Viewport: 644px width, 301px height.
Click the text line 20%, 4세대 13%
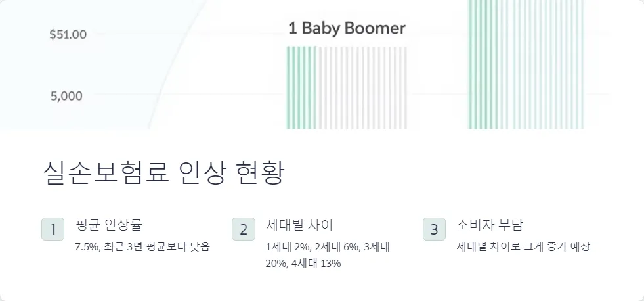[x=303, y=264]
